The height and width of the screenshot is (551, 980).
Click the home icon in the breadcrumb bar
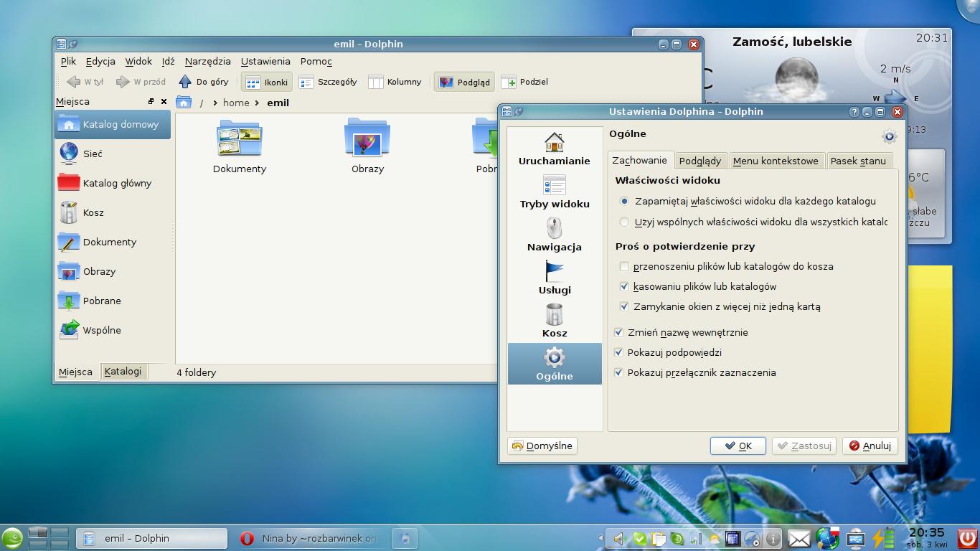point(184,103)
